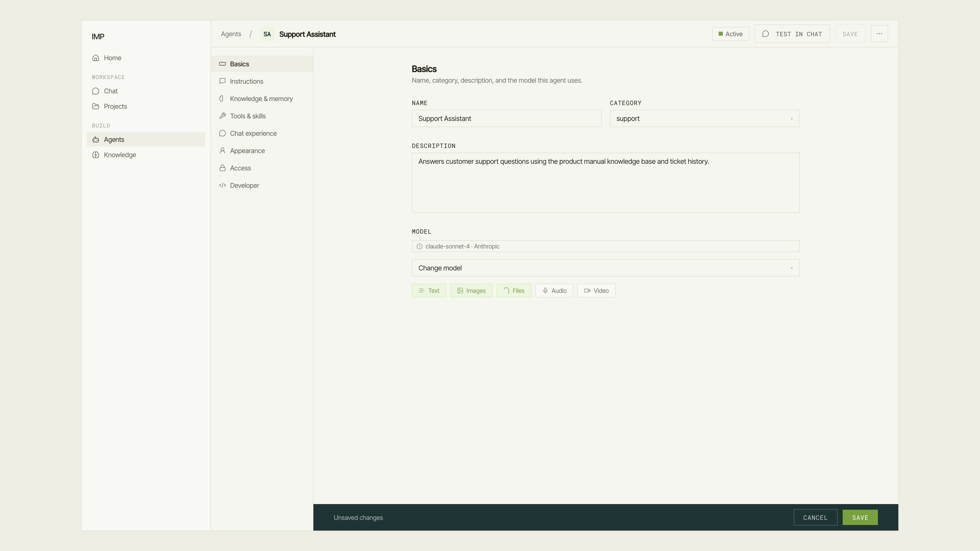Click the clock icon beside claude-sonnet-4

coord(419,246)
